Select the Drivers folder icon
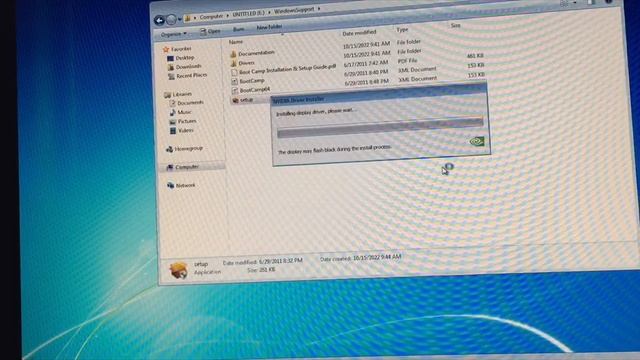The image size is (640, 360). coord(233,63)
